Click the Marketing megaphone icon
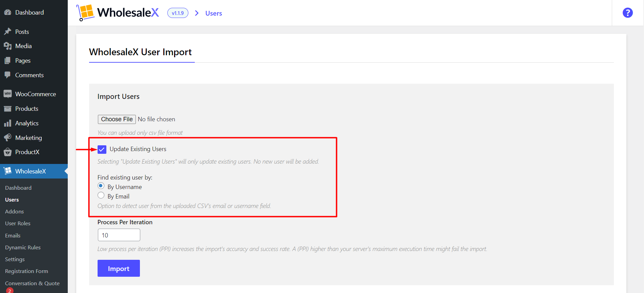This screenshot has width=644, height=293. click(7, 138)
